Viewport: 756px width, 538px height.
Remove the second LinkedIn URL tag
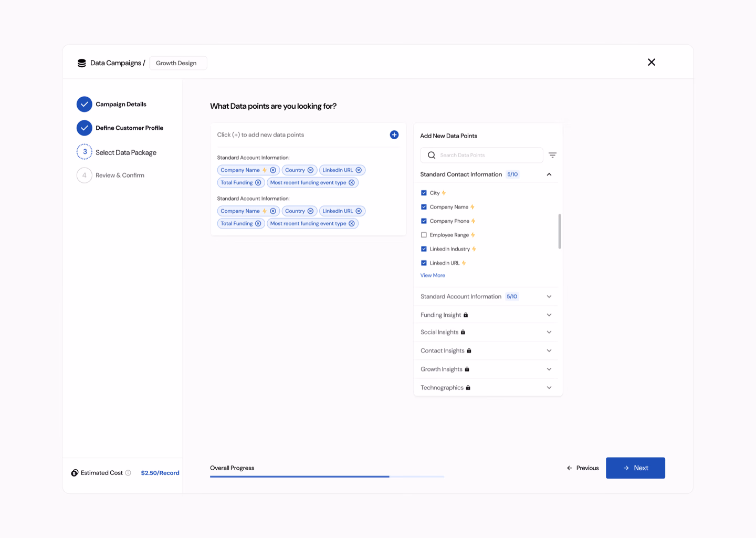click(x=359, y=211)
